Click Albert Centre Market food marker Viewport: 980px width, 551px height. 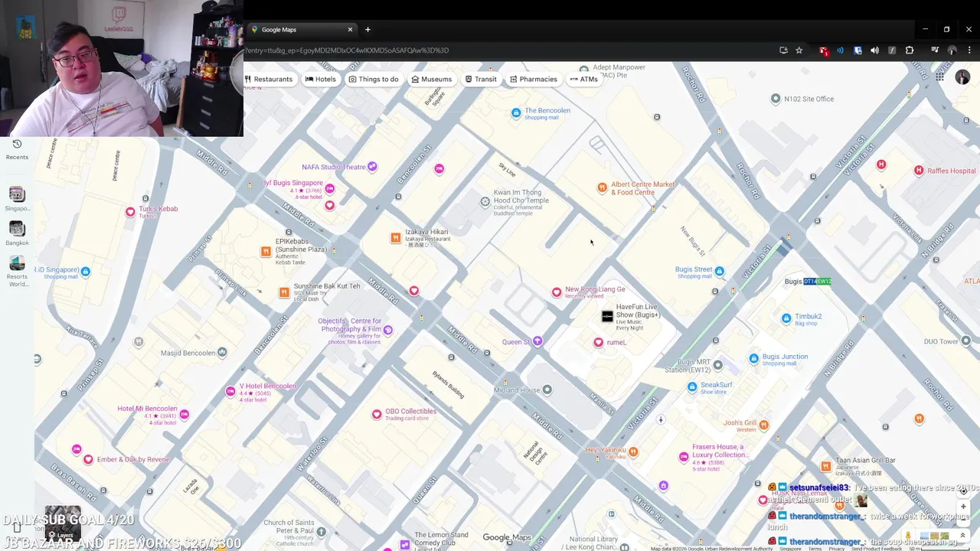click(x=603, y=187)
